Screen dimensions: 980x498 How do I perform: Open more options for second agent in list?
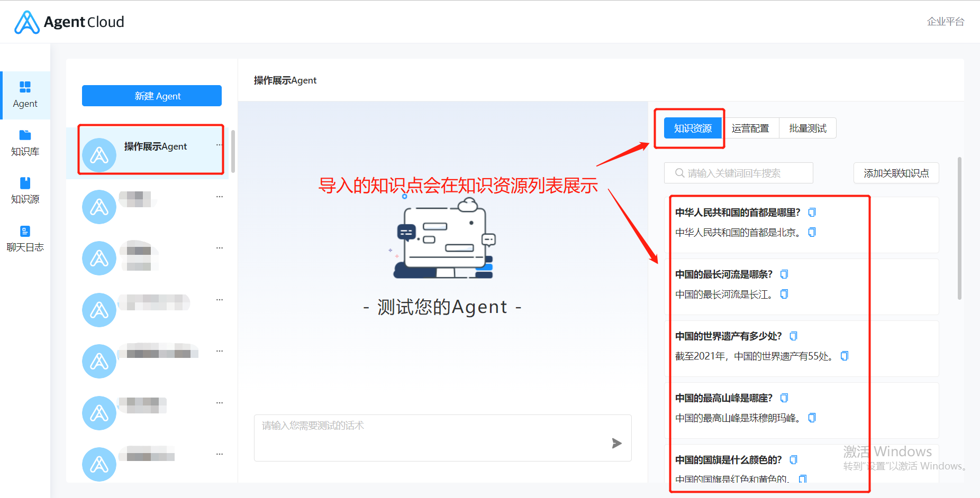[220, 197]
